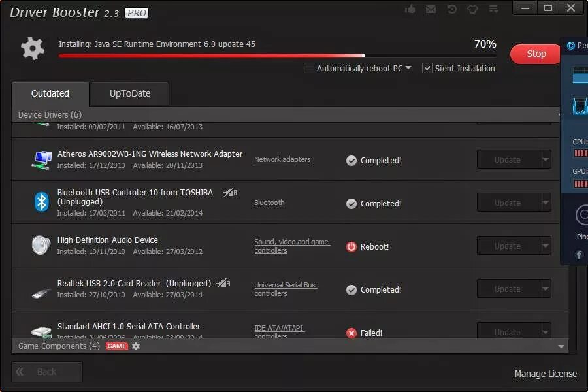Click Update button for High Definition Audio

point(508,246)
